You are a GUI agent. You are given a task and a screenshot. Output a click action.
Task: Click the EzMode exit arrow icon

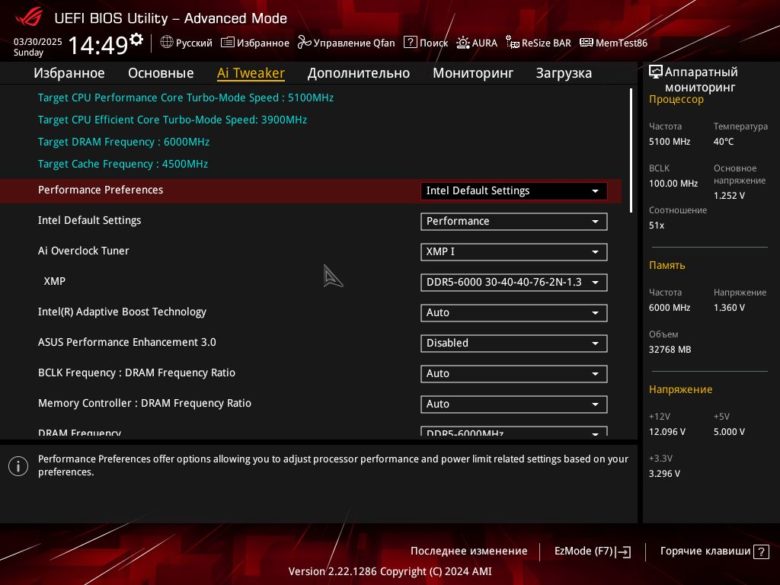click(623, 552)
